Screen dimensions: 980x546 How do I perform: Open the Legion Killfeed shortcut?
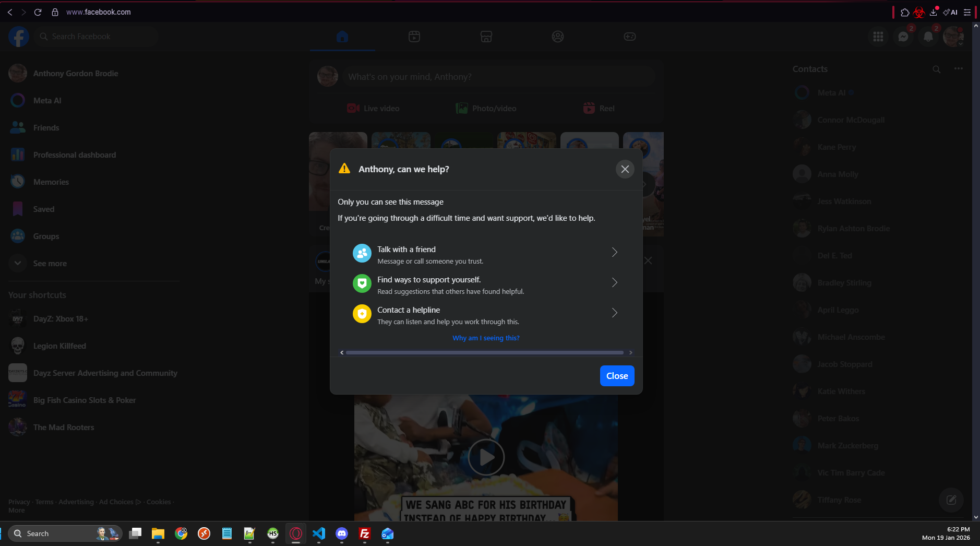pos(94,346)
